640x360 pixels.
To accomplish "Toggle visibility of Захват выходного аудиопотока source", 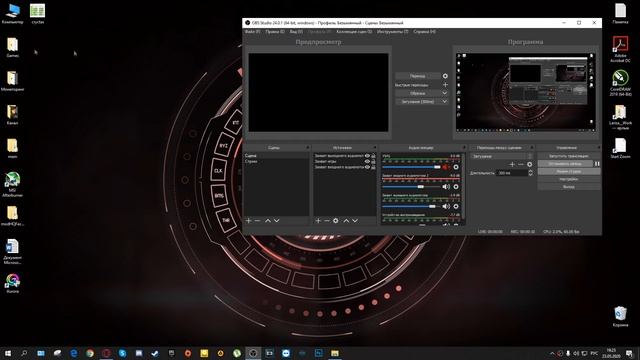I will 367,156.
